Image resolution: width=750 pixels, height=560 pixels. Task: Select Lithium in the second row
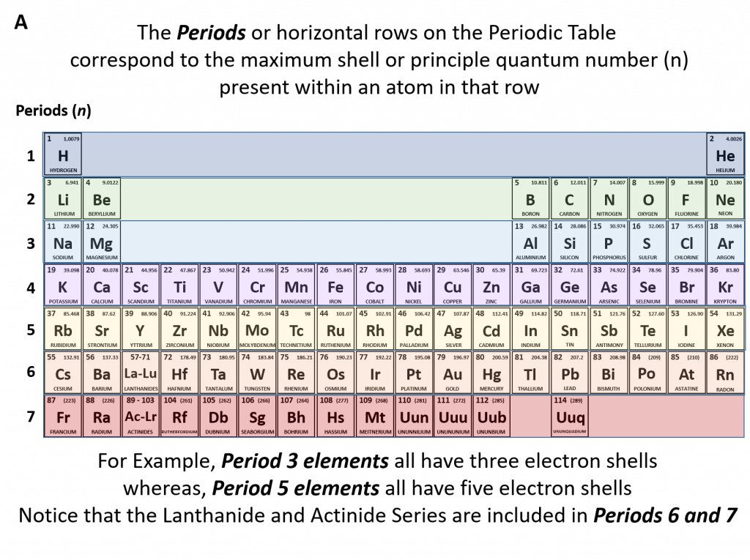pyautogui.click(x=62, y=198)
